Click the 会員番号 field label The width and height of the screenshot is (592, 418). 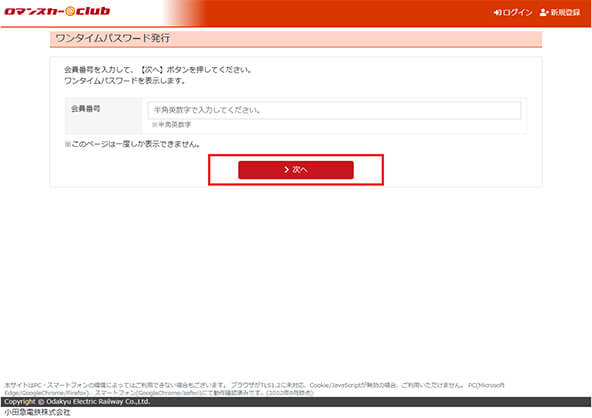tap(86, 109)
